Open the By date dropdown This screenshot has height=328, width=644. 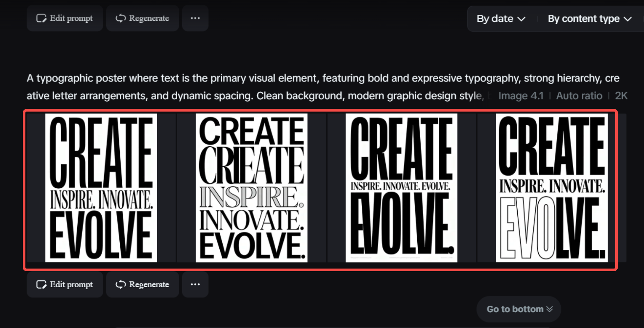point(500,19)
